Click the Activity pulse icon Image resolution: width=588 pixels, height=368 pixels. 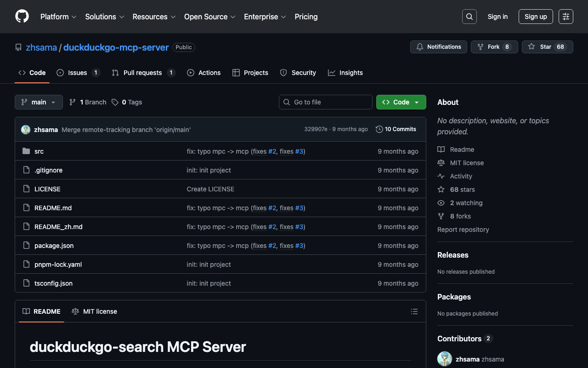click(441, 176)
